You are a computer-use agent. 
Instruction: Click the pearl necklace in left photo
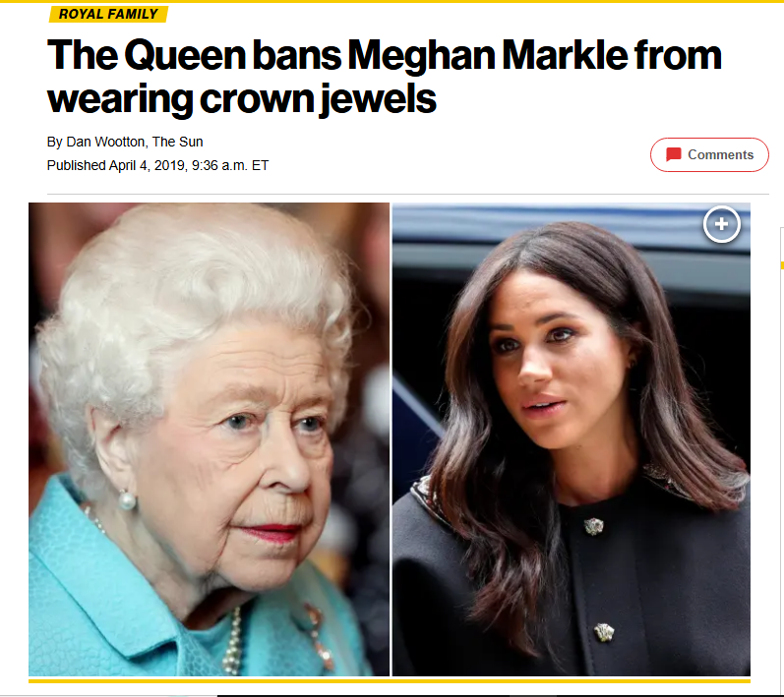232,642
